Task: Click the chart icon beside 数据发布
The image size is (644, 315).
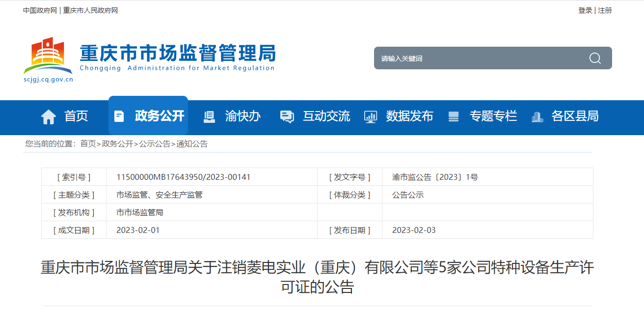Action: 370,116
